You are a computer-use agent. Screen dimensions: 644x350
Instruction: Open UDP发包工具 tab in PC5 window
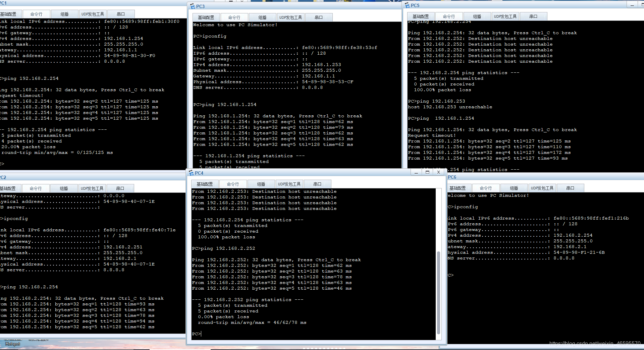505,16
